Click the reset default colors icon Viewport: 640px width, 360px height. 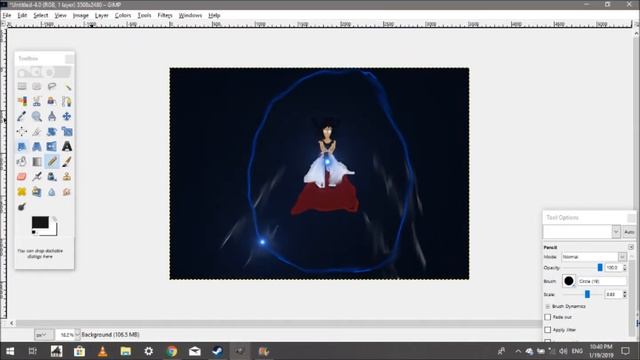(34, 232)
